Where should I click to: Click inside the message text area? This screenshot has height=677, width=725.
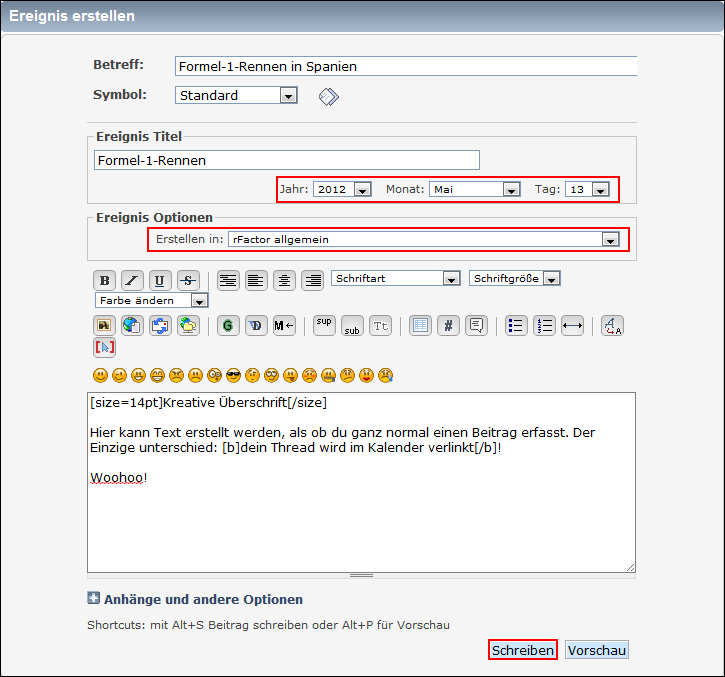click(x=361, y=482)
